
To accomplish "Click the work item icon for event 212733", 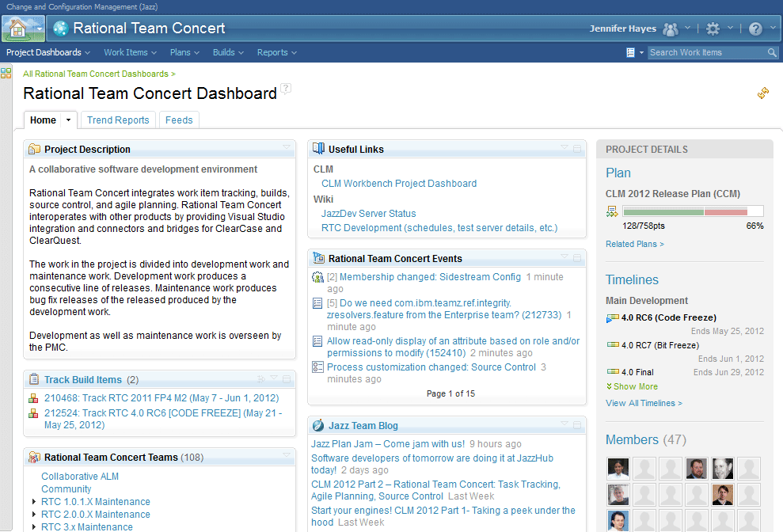I will coord(317,303).
